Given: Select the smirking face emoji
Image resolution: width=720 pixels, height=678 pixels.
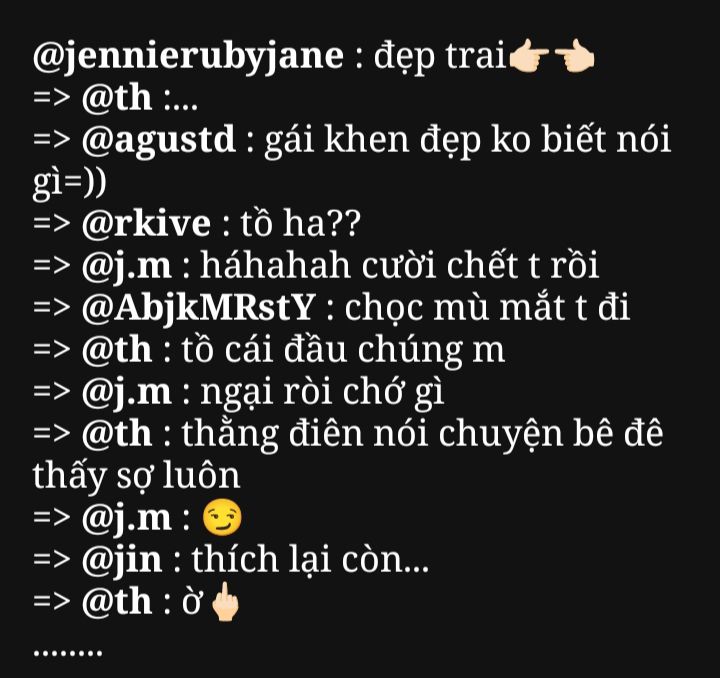Looking at the screenshot, I should coord(222,517).
